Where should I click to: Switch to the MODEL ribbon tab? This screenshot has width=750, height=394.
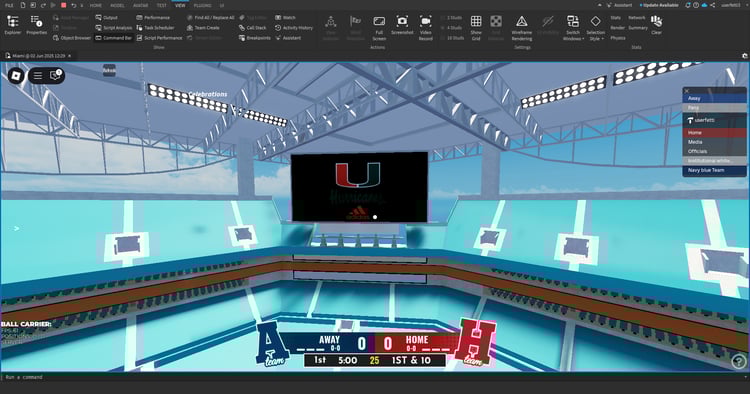tap(117, 5)
